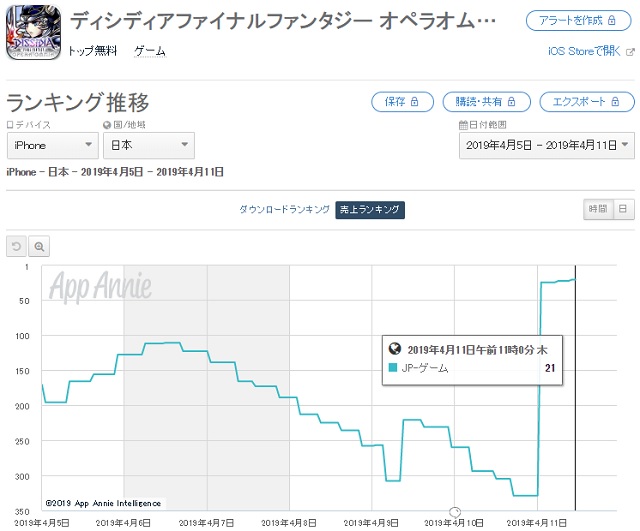Click the エクスポート button
Image resolution: width=640 pixels, height=531 pixels.
pos(587,102)
